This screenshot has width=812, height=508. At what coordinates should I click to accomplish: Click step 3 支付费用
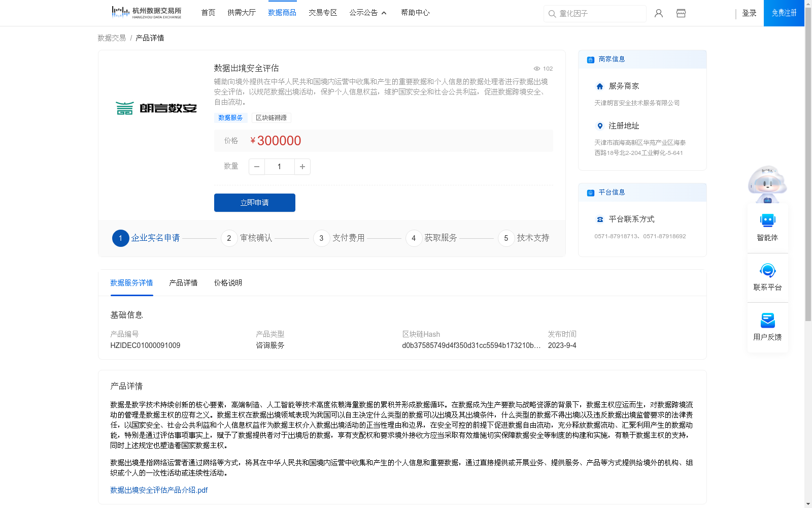pyautogui.click(x=339, y=238)
